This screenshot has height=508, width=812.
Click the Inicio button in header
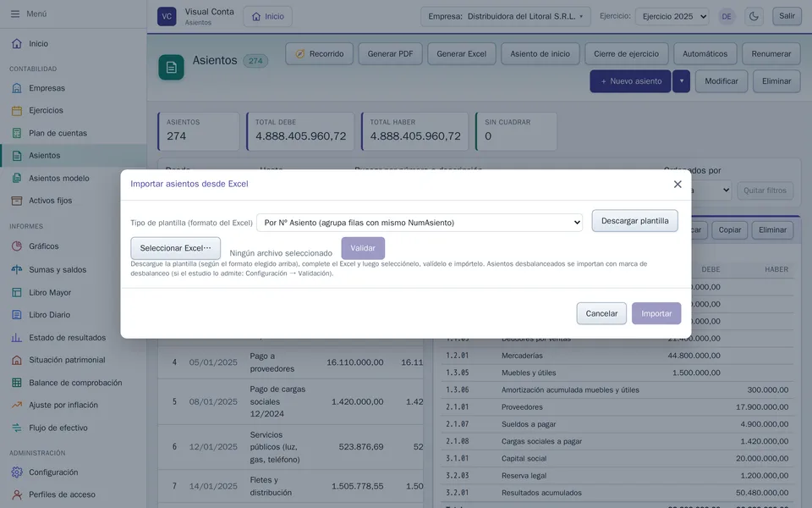(x=268, y=17)
